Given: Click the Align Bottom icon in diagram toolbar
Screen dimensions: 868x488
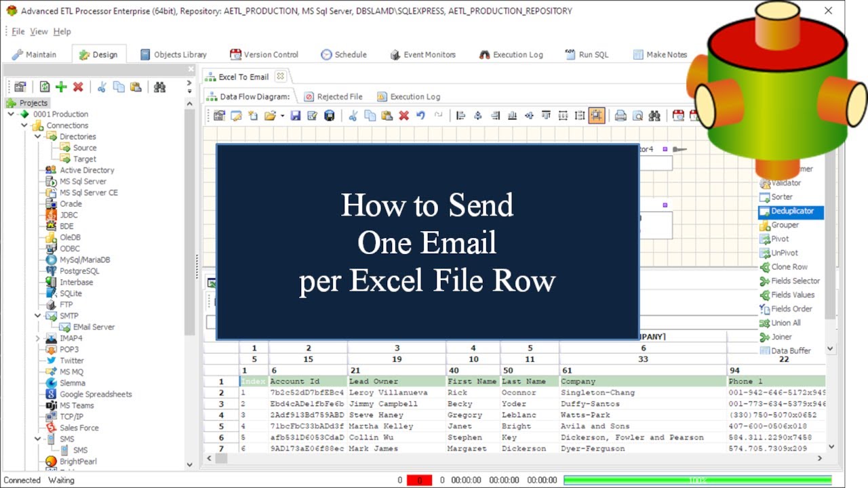Looking at the screenshot, I should [x=512, y=116].
